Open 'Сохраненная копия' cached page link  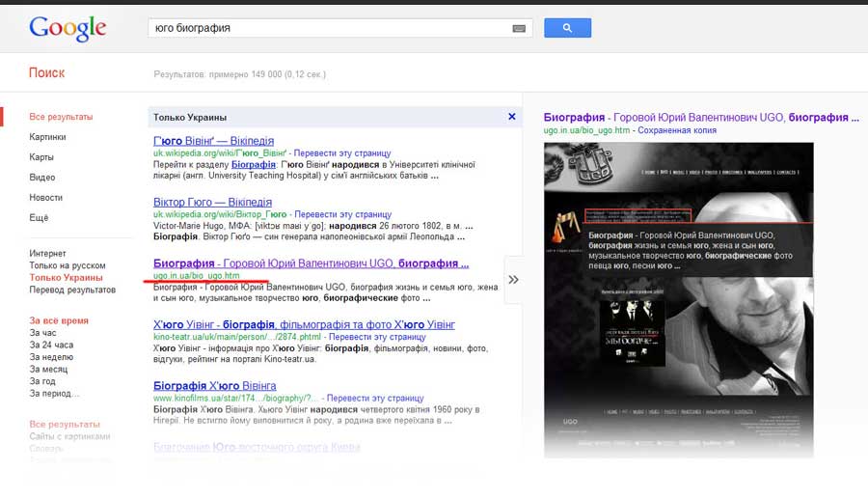(x=677, y=130)
